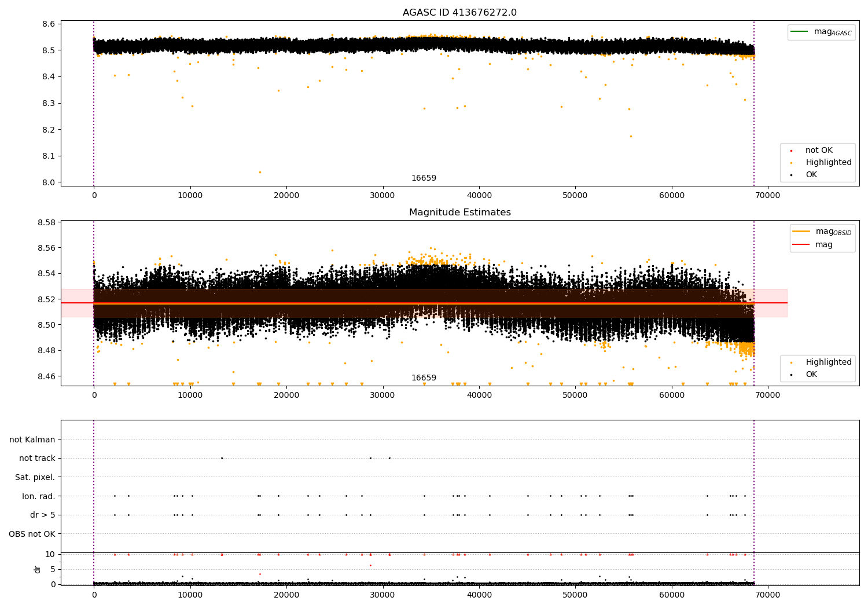Click the 8.0 tick label on top plot
The width and height of the screenshot is (868, 608).
49,183
